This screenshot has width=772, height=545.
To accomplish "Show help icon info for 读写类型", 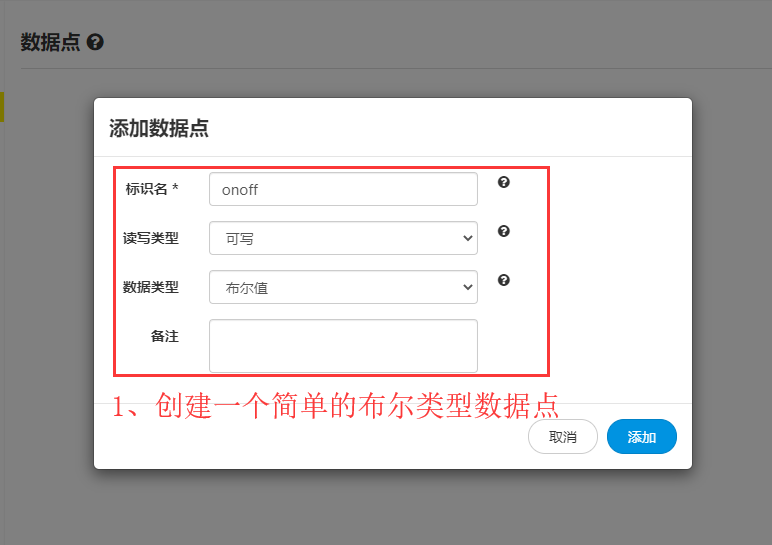I will (x=504, y=231).
